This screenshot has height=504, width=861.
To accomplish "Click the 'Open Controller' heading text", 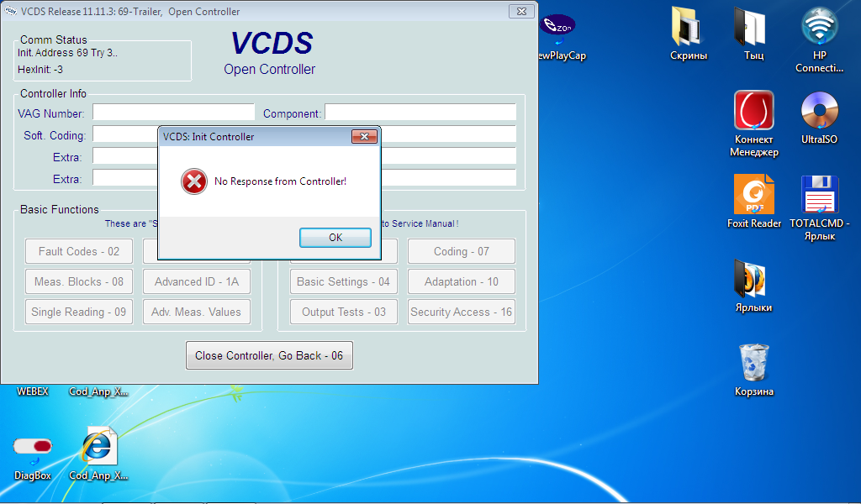I will click(269, 70).
